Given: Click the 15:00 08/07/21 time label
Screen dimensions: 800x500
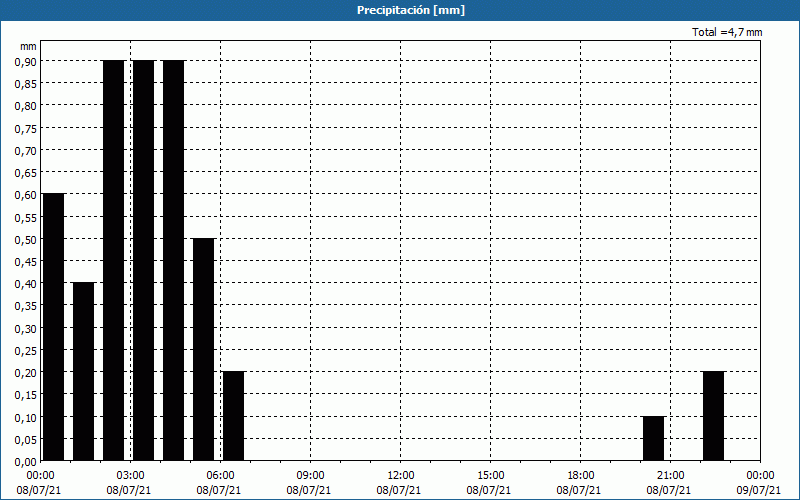Looking at the screenshot, I should point(489,483).
